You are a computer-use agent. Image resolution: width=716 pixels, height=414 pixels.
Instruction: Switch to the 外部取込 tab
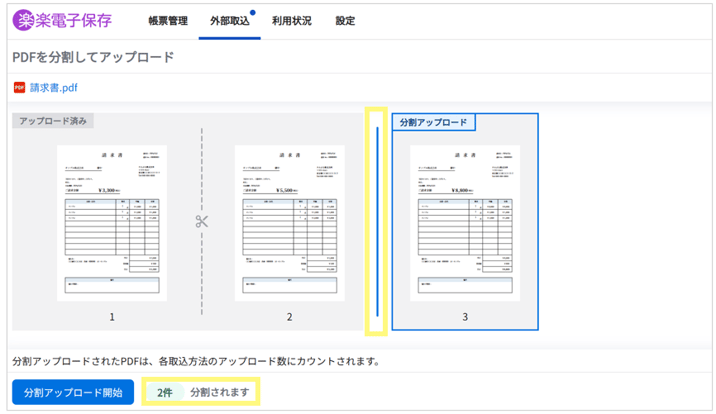coord(229,21)
